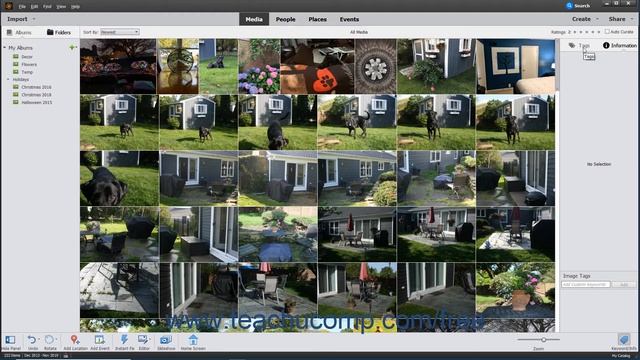Click the Flowers album icon

pos(16,64)
